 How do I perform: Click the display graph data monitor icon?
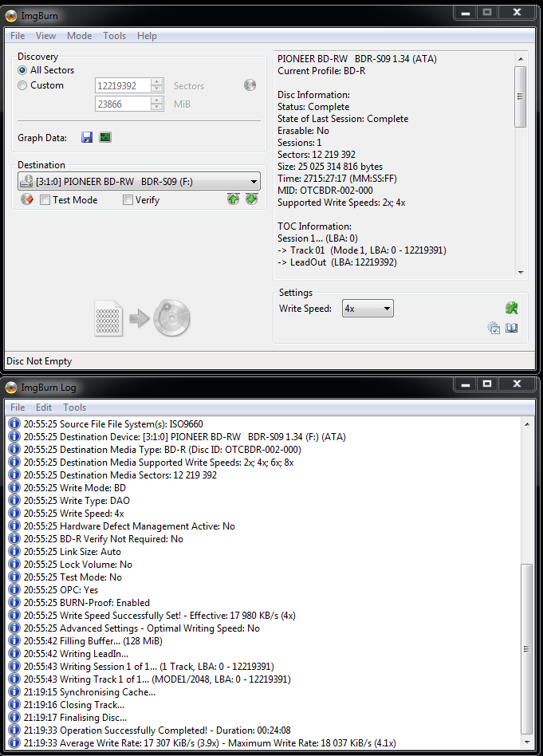[105, 137]
